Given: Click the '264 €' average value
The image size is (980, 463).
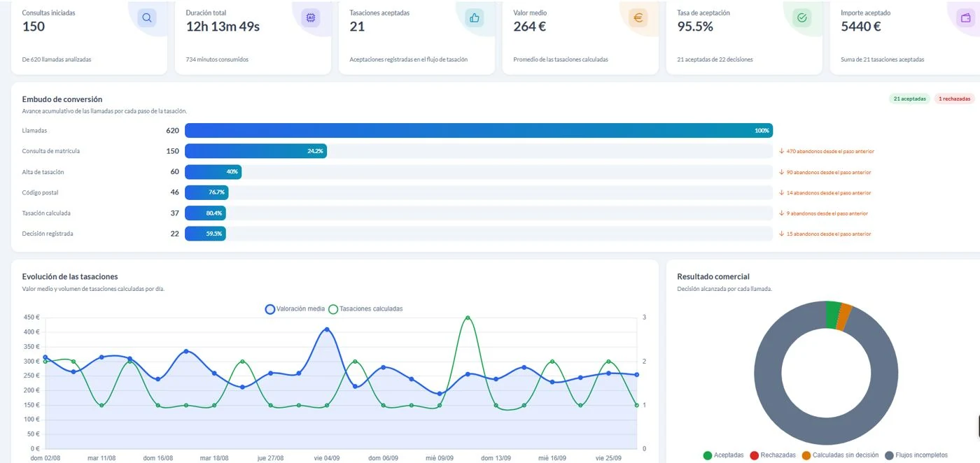Looking at the screenshot, I should 530,27.
